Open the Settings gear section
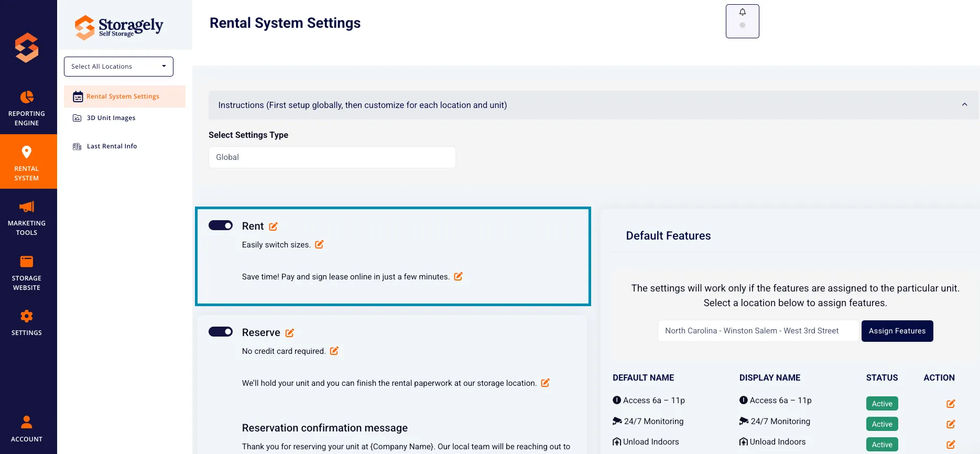 [27, 322]
